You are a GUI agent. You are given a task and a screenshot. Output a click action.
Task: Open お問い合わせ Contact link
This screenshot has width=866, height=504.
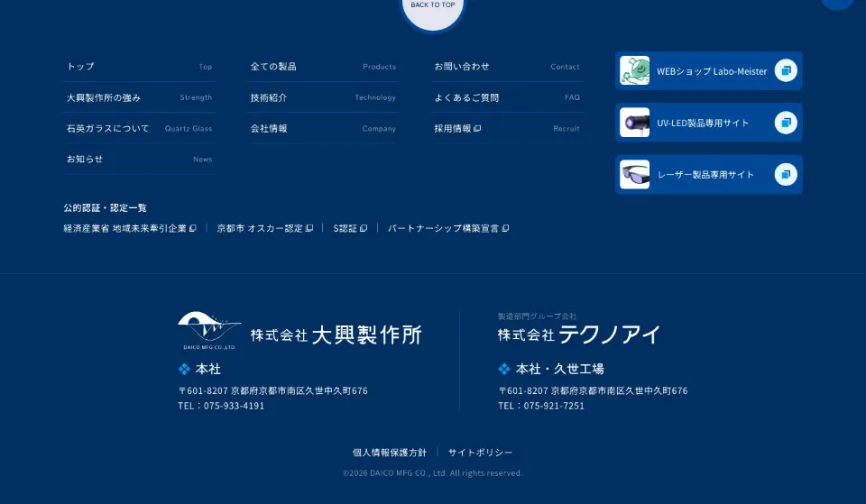[x=507, y=66]
